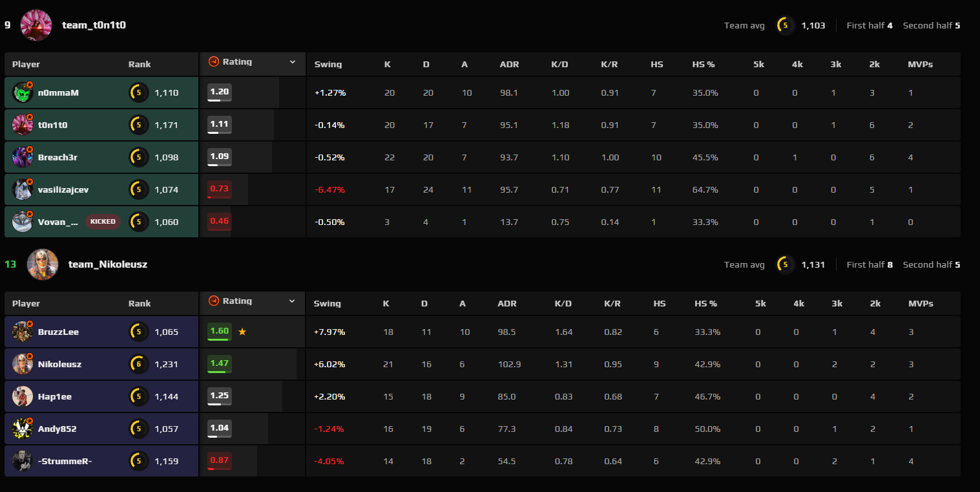
Task: Open n0mmaM's player avatar
Action: pyautogui.click(x=23, y=93)
